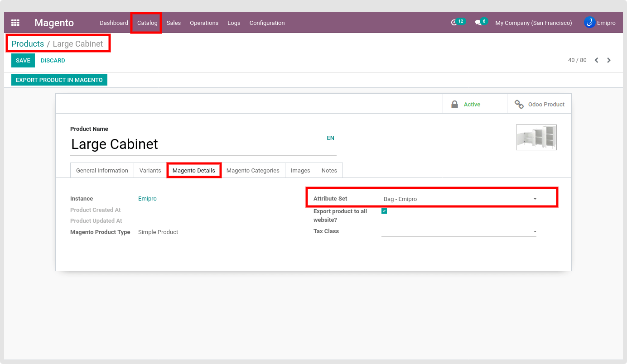Image resolution: width=627 pixels, height=364 pixels.
Task: Click the DISCARD button
Action: tap(53, 60)
